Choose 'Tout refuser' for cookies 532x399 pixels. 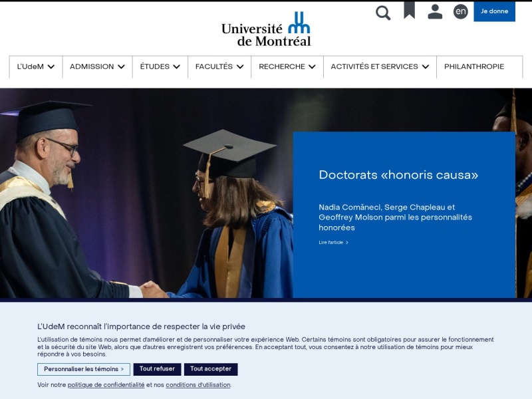point(157,369)
